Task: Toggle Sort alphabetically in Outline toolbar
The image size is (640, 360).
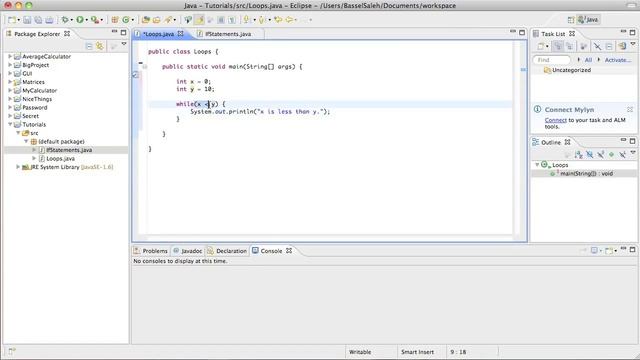Action: click(x=578, y=154)
